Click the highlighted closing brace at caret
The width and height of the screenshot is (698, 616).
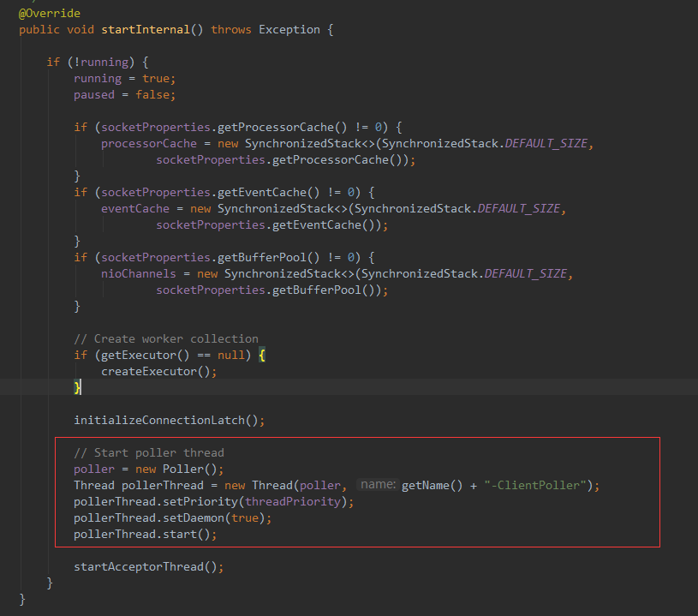[x=77, y=388]
